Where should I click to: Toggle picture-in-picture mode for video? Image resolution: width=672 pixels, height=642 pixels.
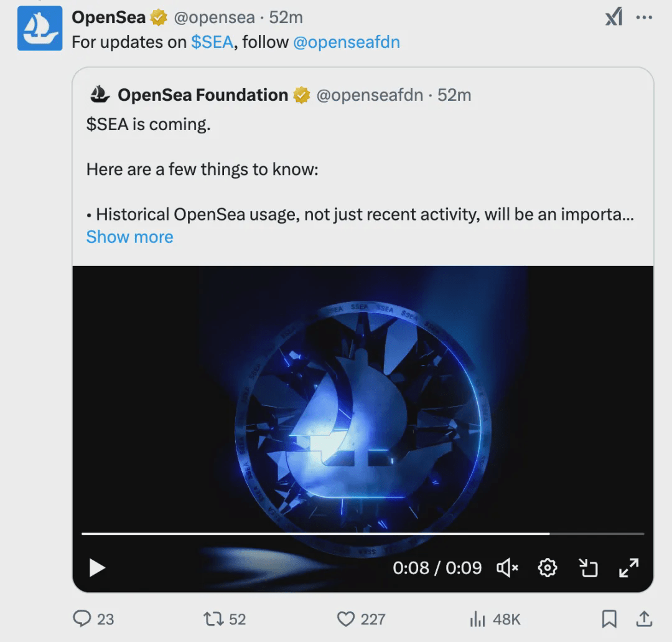[588, 567]
